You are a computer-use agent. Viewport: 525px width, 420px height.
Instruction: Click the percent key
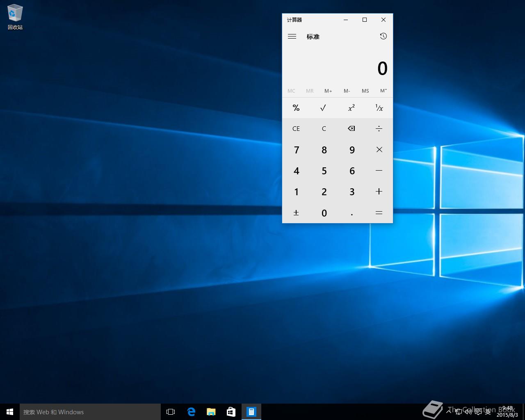pyautogui.click(x=296, y=108)
